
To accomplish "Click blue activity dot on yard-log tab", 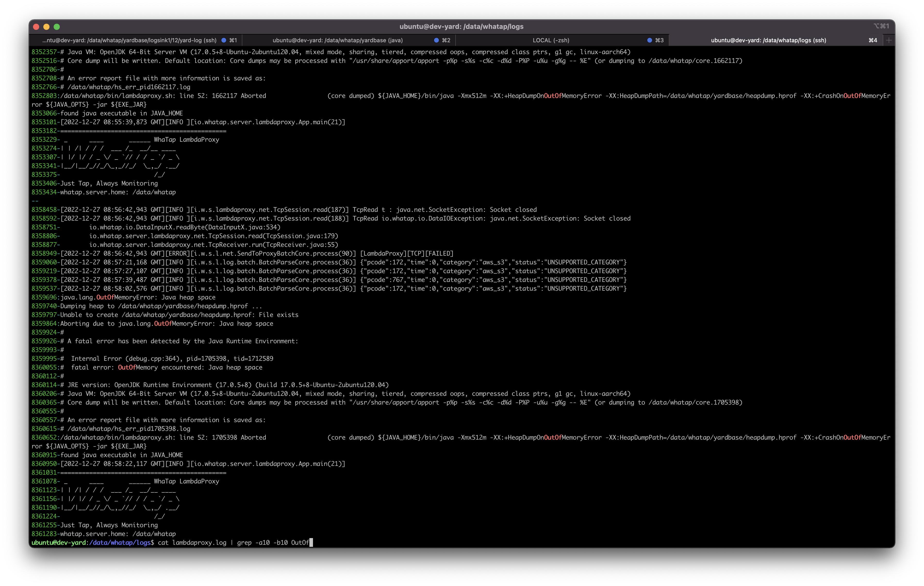I will coord(224,40).
